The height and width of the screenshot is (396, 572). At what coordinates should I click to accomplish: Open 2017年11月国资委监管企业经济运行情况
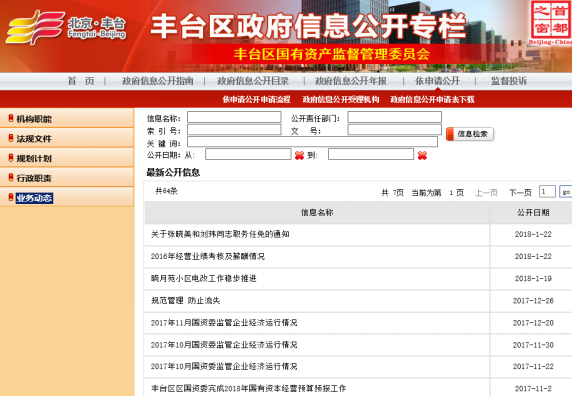224,323
